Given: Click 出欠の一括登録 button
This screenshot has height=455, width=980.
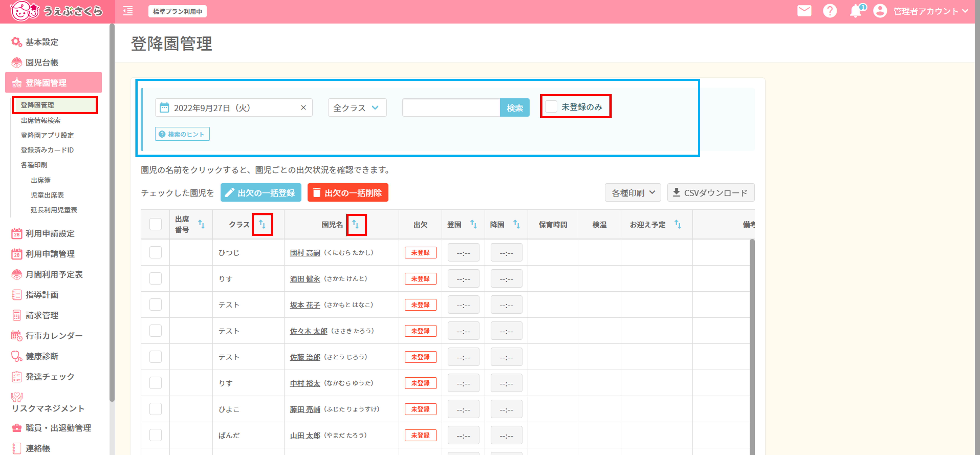Looking at the screenshot, I should (261, 193).
